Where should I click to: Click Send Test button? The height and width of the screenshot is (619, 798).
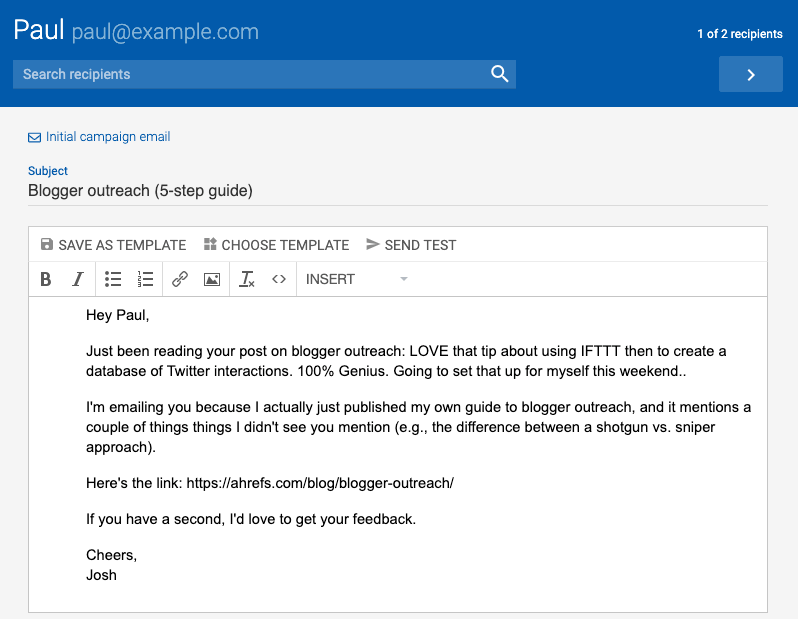pyautogui.click(x=411, y=245)
